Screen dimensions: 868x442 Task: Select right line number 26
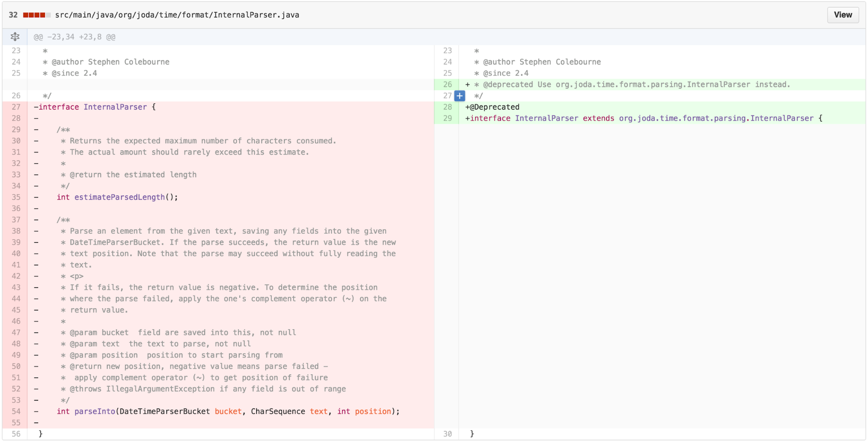447,85
